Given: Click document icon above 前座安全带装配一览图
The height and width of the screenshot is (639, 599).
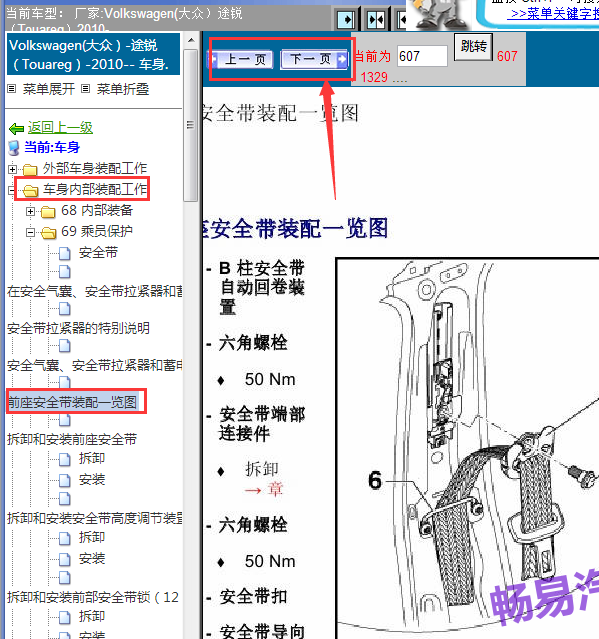Looking at the screenshot, I should (x=64, y=382).
